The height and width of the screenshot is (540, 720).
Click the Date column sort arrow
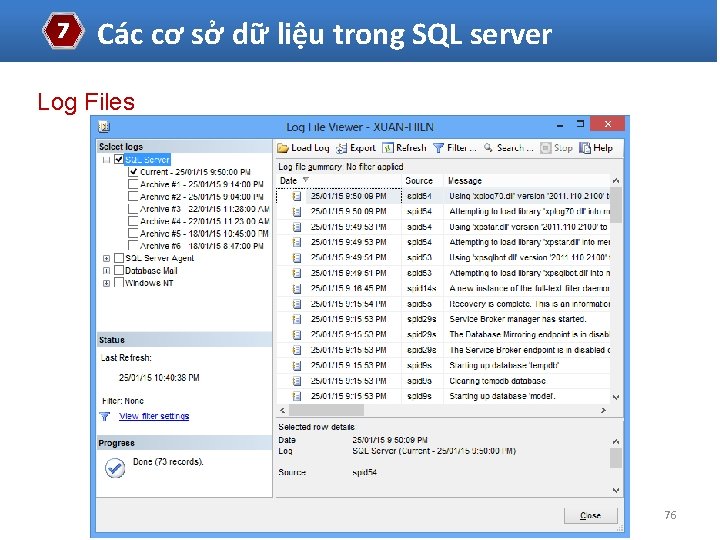tap(306, 180)
